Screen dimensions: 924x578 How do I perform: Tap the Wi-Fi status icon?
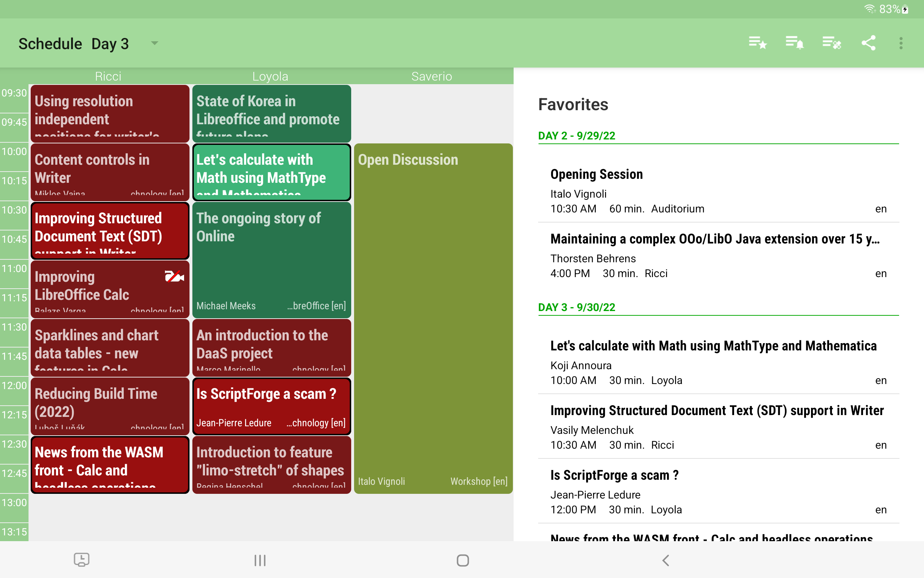(870, 9)
